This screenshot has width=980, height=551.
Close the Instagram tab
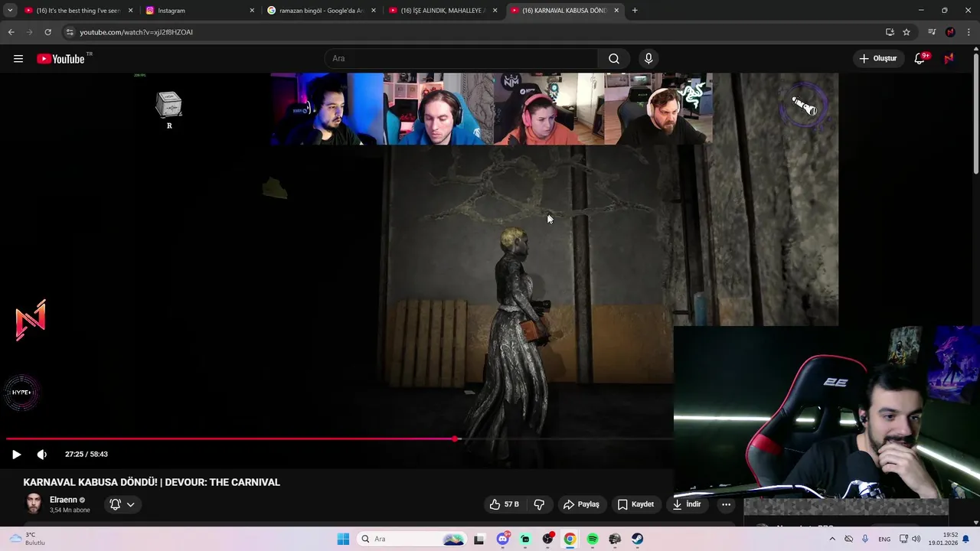coord(252,11)
